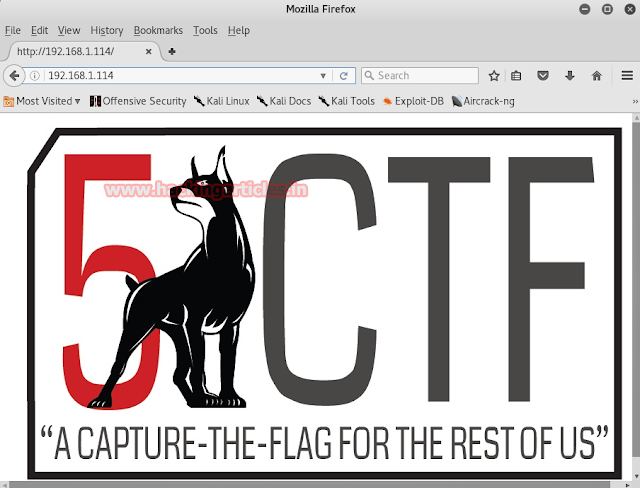Open the Tools menu

(x=205, y=31)
